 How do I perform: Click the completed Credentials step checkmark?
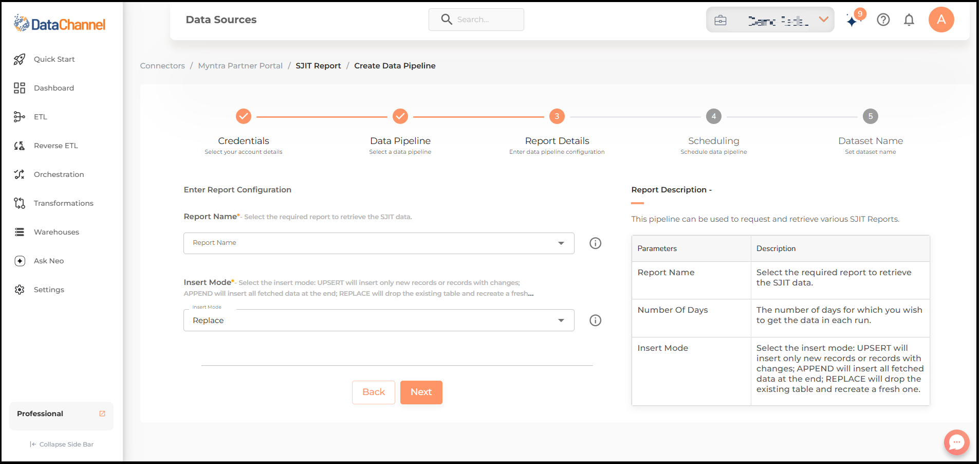(x=244, y=116)
